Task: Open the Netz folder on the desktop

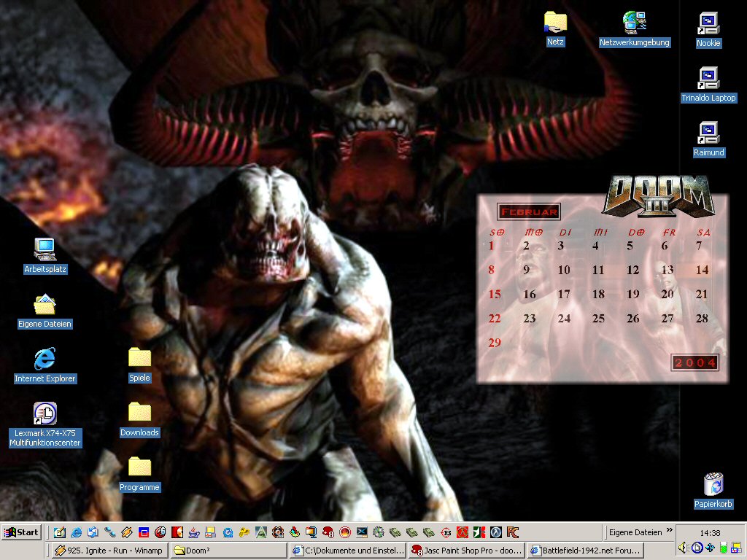Action: 555,28
